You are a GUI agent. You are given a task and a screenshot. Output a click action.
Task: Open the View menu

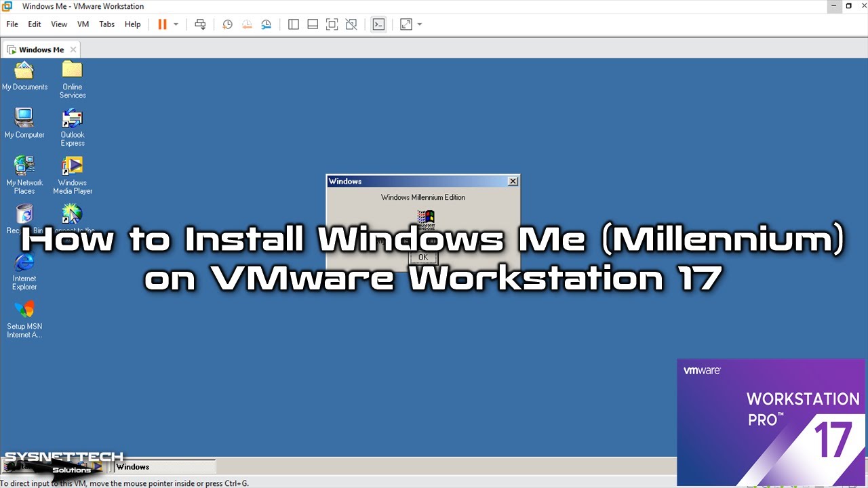click(59, 24)
